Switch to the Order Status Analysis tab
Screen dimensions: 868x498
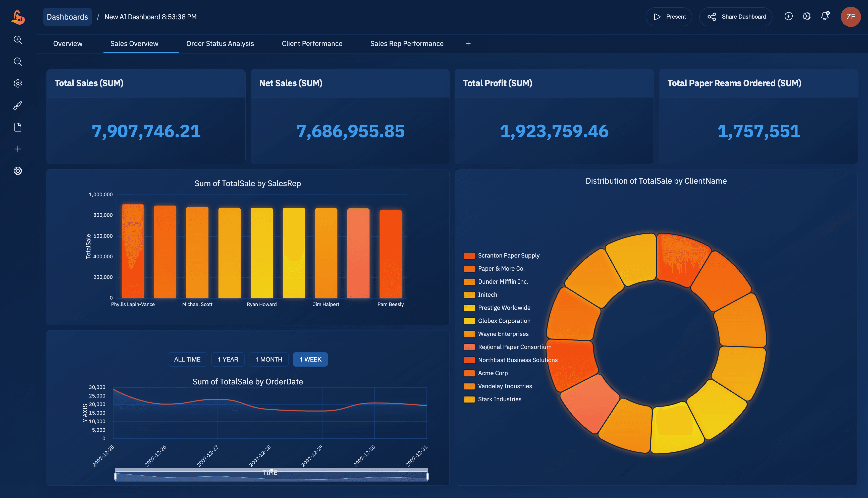pyautogui.click(x=220, y=43)
